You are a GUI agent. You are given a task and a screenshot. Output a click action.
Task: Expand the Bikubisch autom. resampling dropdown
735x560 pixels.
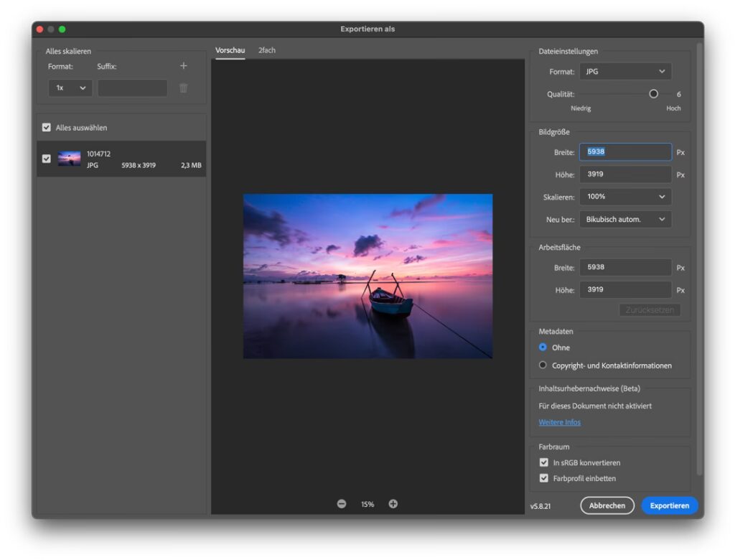pos(625,219)
